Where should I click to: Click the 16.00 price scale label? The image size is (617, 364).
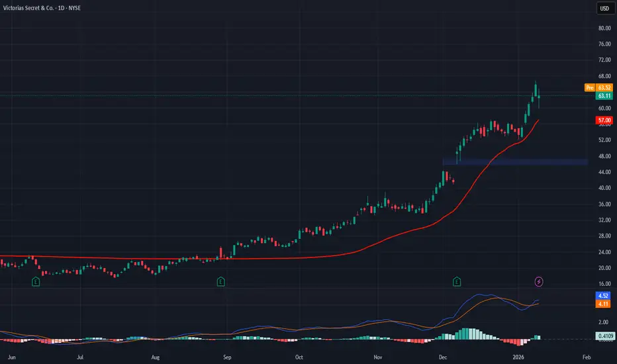(604, 284)
